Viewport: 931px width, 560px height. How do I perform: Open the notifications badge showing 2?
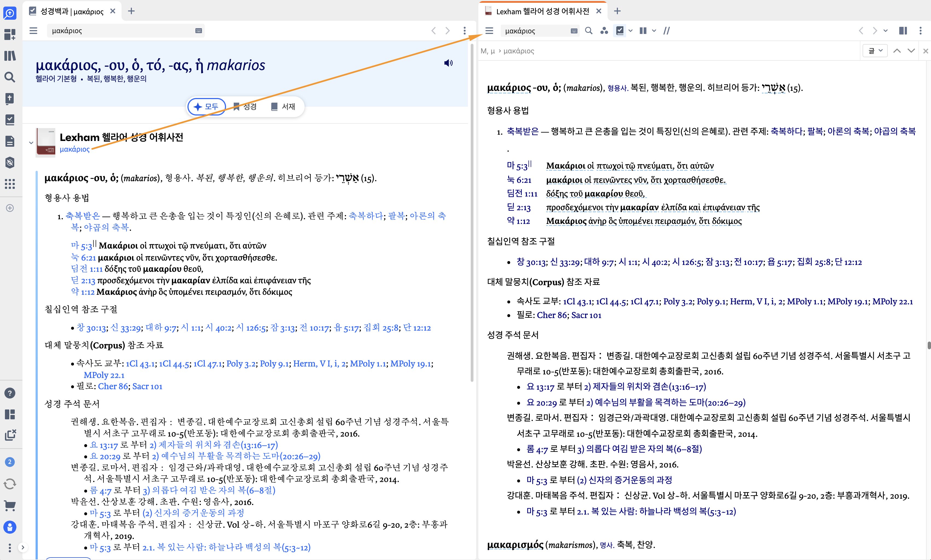pyautogui.click(x=10, y=462)
